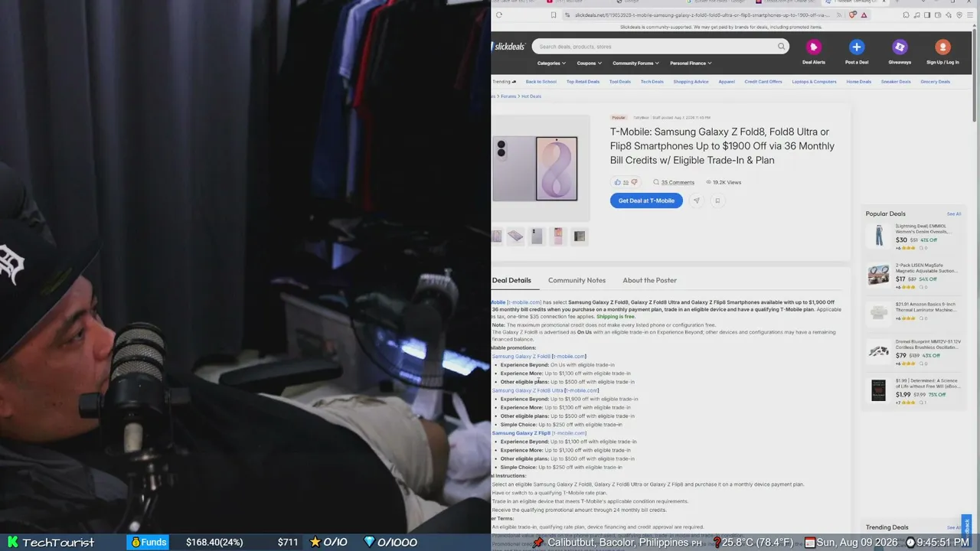Open Home Deals trending link

(x=859, y=81)
